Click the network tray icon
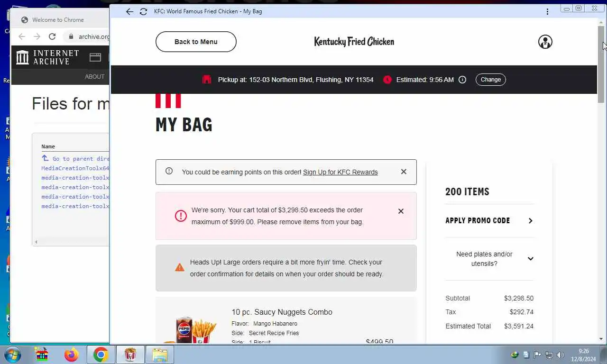The height and width of the screenshot is (364, 607). coord(549,355)
